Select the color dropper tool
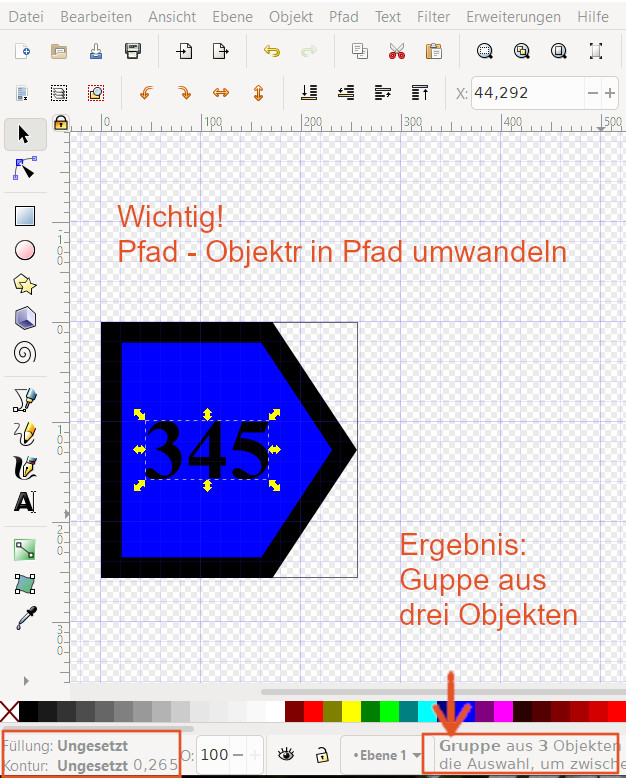Image resolution: width=626 pixels, height=778 pixels. 26,618
